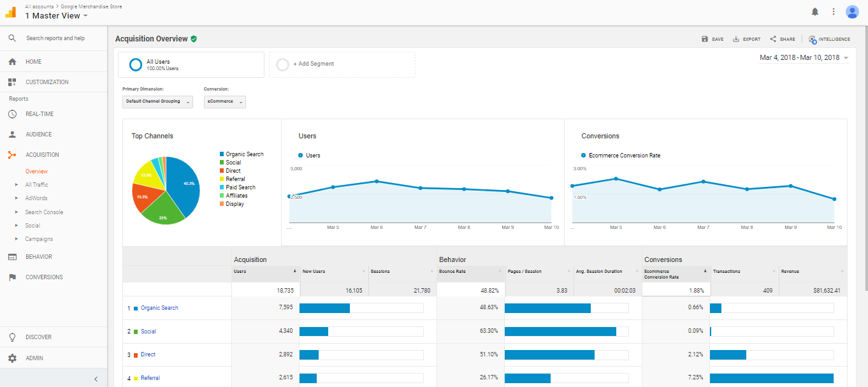Open notifications bell

[x=814, y=11]
